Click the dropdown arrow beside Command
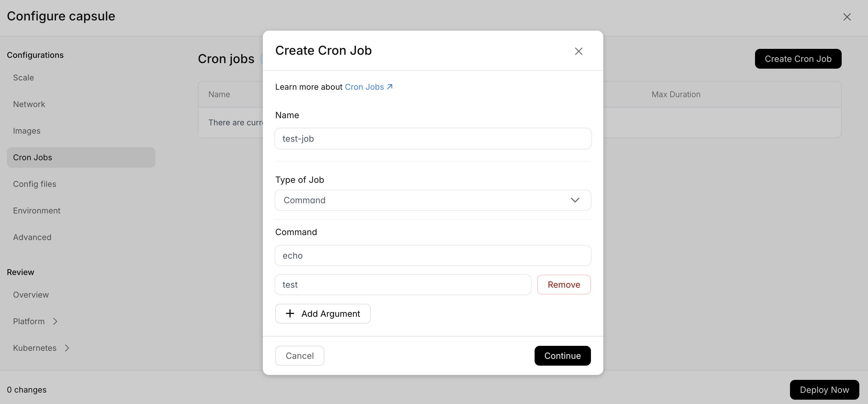Screen dimensions: 868x404 tap(575, 200)
